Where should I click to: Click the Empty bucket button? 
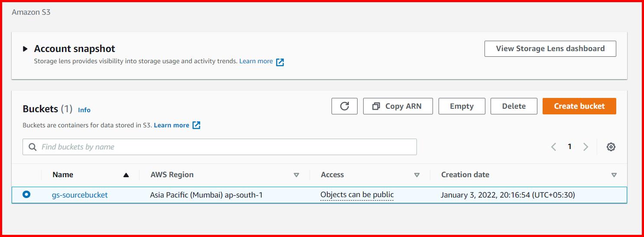(x=462, y=106)
